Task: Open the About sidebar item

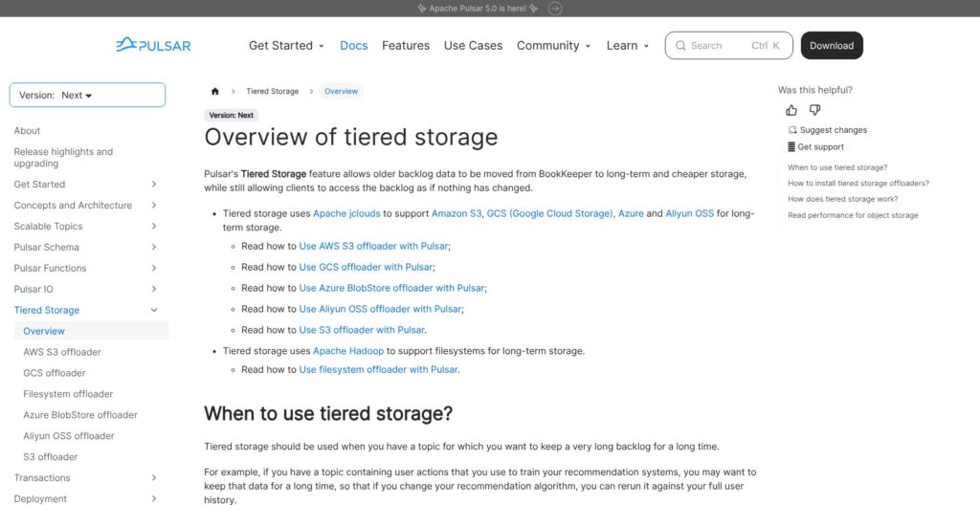Action: [27, 131]
